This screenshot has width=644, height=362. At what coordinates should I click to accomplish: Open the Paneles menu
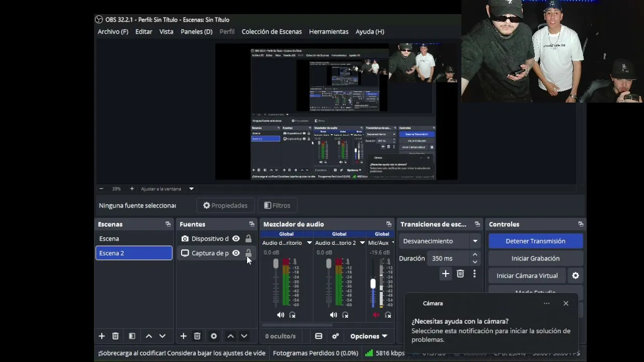(196, 31)
